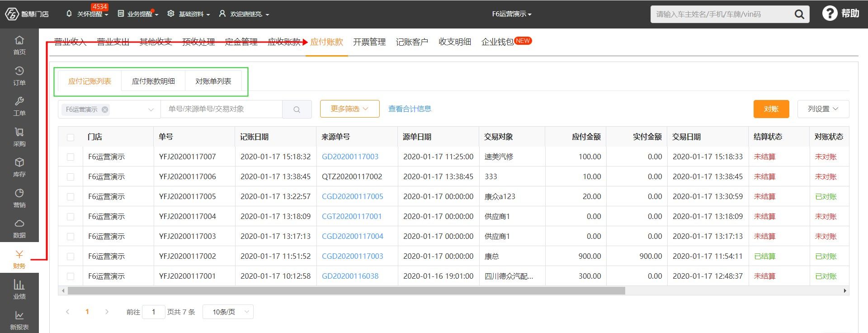Image resolution: width=868 pixels, height=333 pixels.
Task: Go to previous page arrow
Action: tap(68, 312)
